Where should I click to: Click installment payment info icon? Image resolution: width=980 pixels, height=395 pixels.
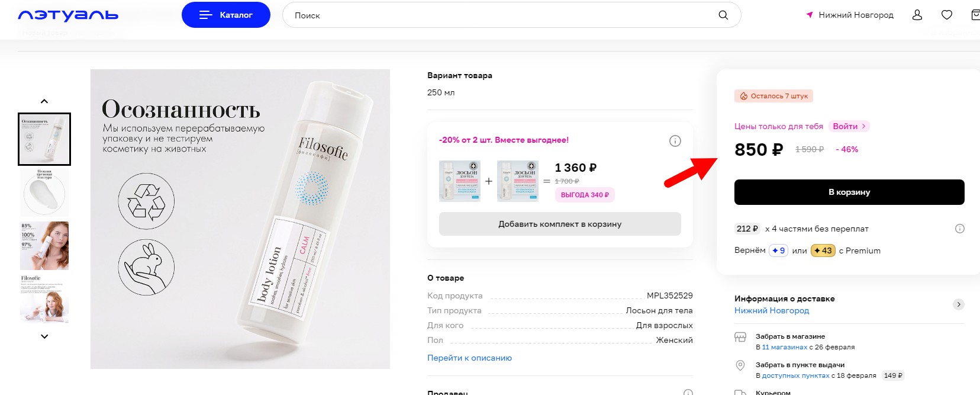[960, 229]
